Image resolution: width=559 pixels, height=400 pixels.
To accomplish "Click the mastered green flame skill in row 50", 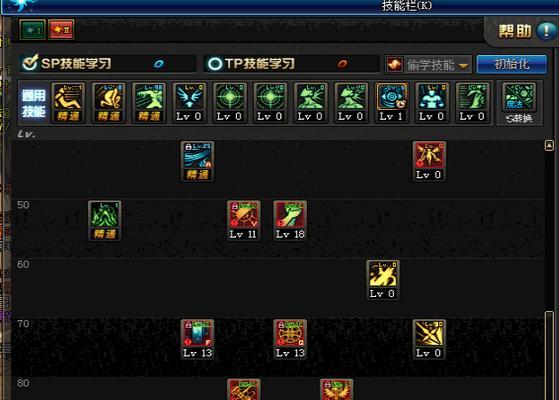I will 104,220.
